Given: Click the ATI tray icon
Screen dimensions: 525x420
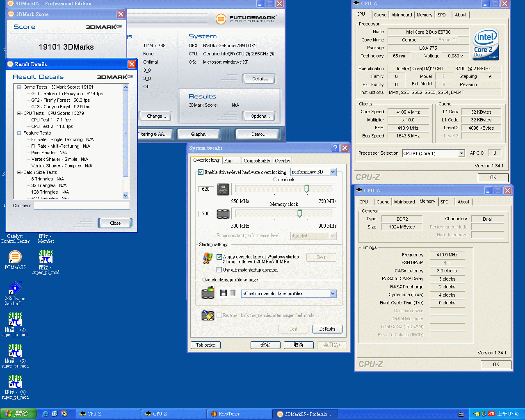Looking at the screenshot, I should click(491, 414).
